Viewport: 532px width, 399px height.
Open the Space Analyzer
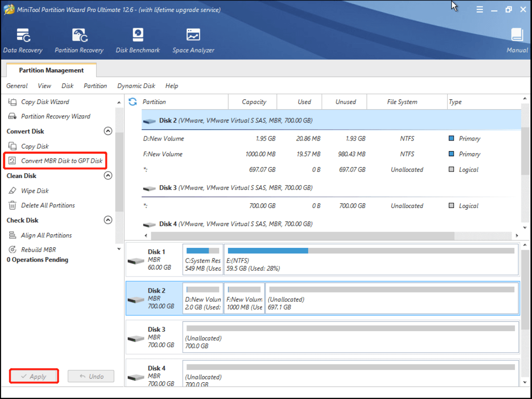193,39
